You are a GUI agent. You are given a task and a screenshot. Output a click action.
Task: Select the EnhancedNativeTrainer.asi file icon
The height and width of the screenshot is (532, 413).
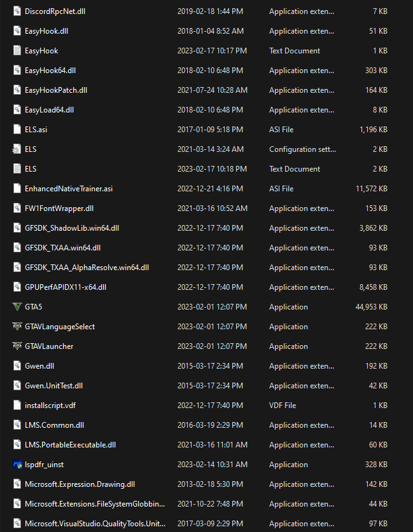click(17, 188)
